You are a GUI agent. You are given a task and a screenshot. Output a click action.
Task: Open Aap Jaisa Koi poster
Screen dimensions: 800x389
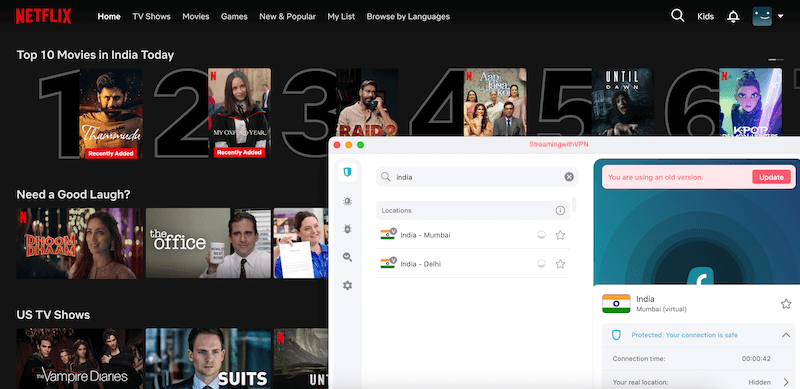pos(495,102)
